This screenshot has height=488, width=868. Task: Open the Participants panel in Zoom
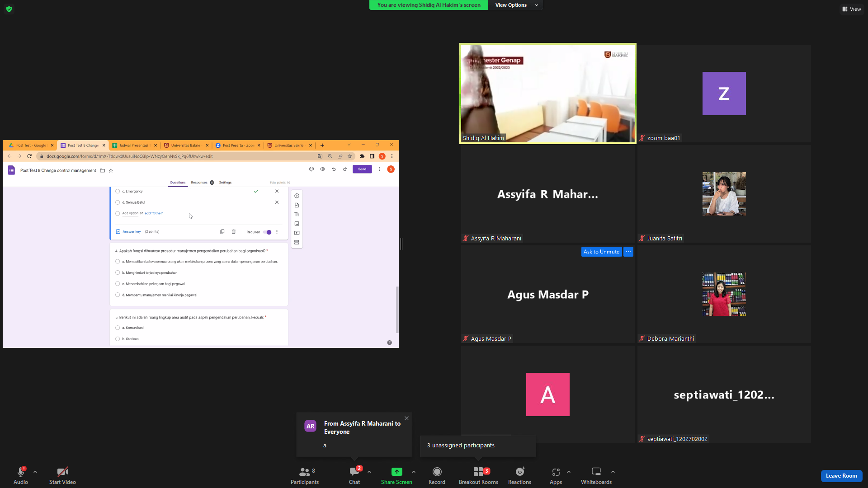(305, 475)
